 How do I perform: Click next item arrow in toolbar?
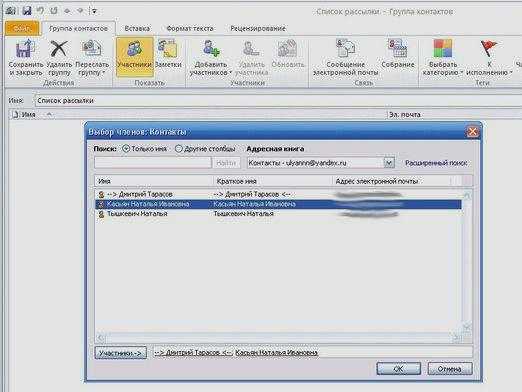coord(80,11)
